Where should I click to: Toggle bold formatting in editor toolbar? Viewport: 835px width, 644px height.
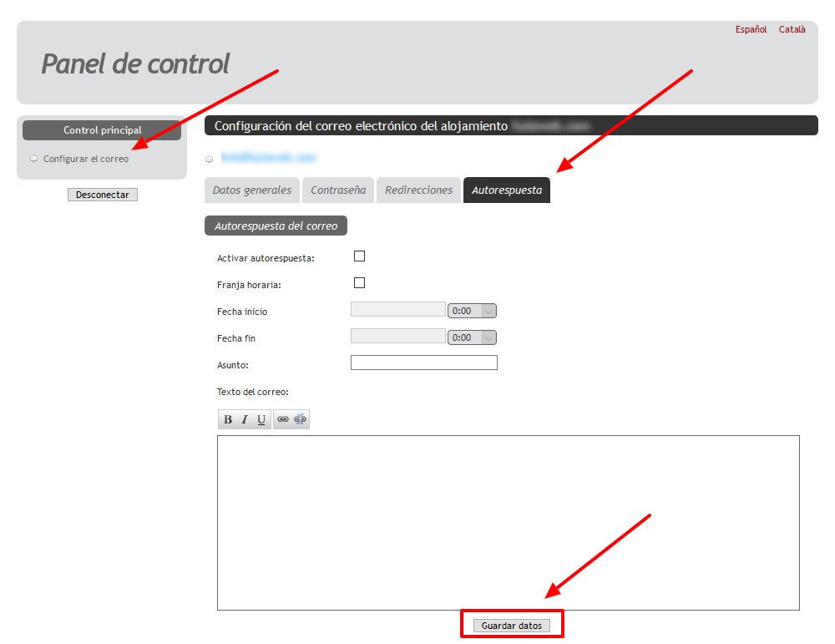pos(228,419)
